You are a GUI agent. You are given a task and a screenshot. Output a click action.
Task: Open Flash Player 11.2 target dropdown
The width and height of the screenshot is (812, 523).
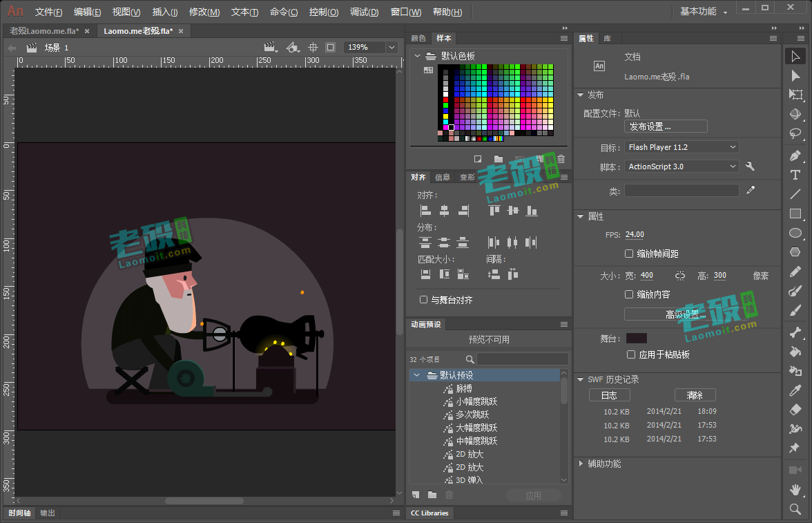681,147
